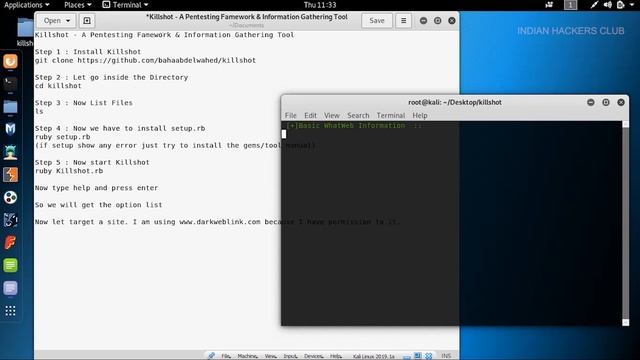The image size is (640, 360).
Task: Open the clock showing Thu 11:33
Action: click(x=320, y=5)
